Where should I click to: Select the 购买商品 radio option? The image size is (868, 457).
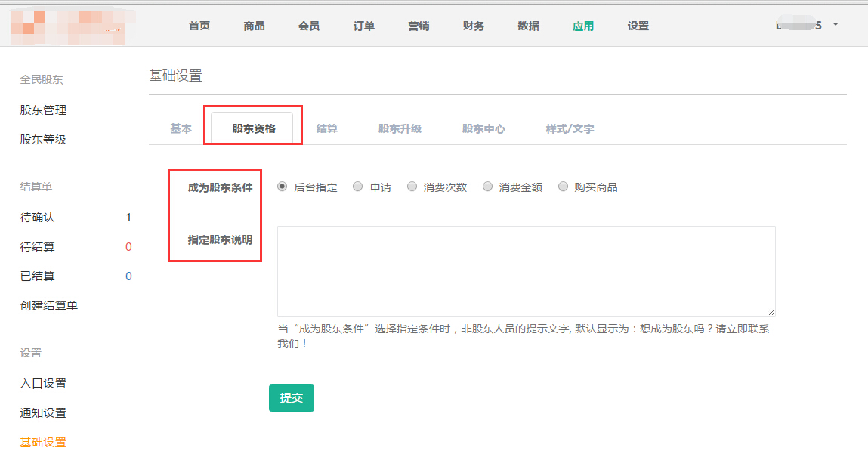[563, 187]
